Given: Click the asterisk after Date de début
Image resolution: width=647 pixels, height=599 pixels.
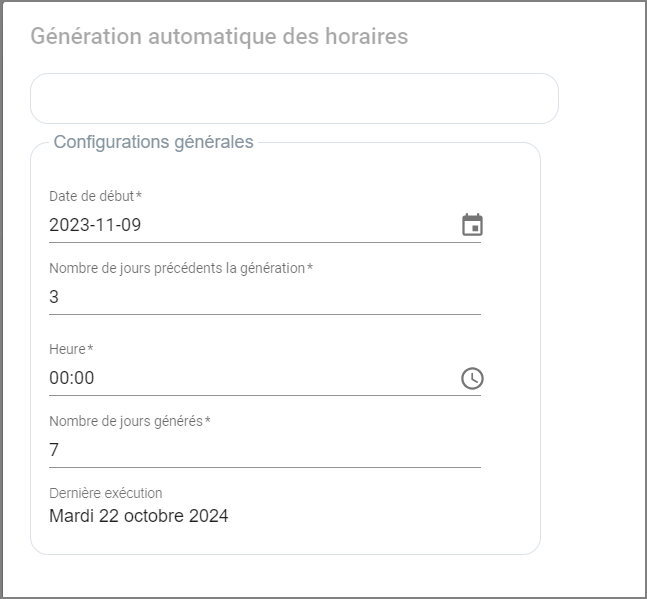Looking at the screenshot, I should click(139, 195).
